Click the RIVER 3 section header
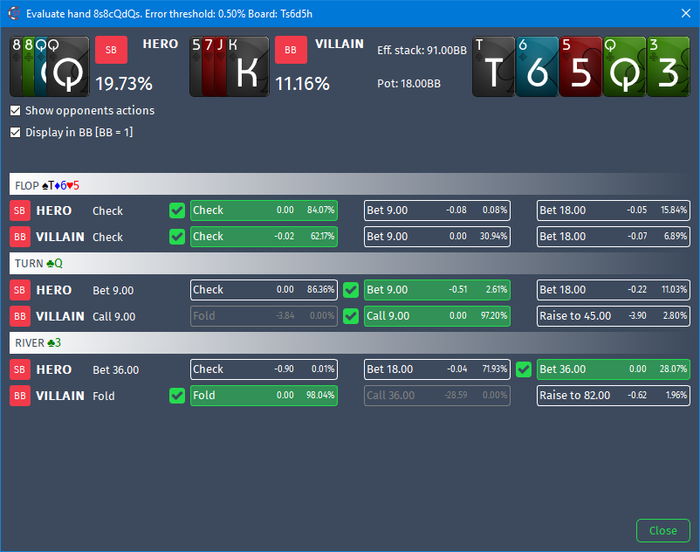The image size is (700, 552). tap(350, 343)
